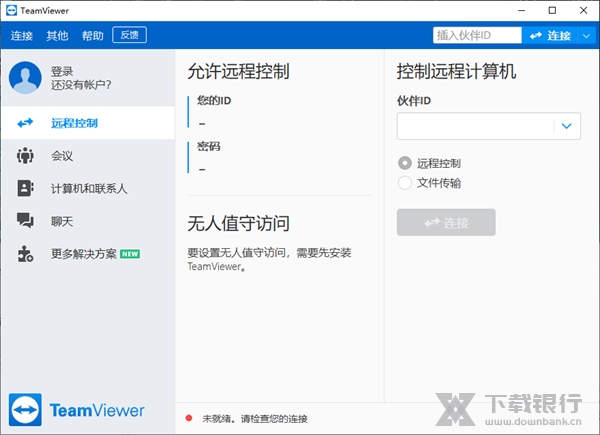Select the 文件传输 radio button
The width and height of the screenshot is (600, 435).
point(405,183)
